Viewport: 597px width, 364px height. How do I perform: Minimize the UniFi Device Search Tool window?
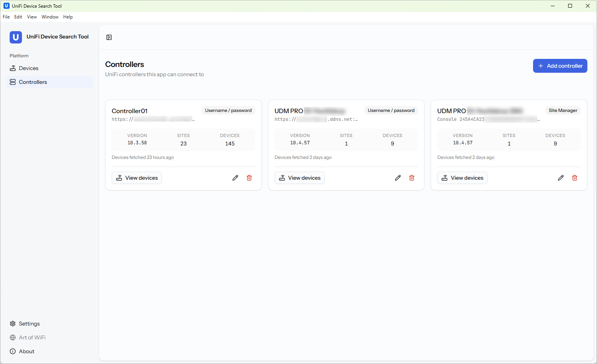(553, 6)
